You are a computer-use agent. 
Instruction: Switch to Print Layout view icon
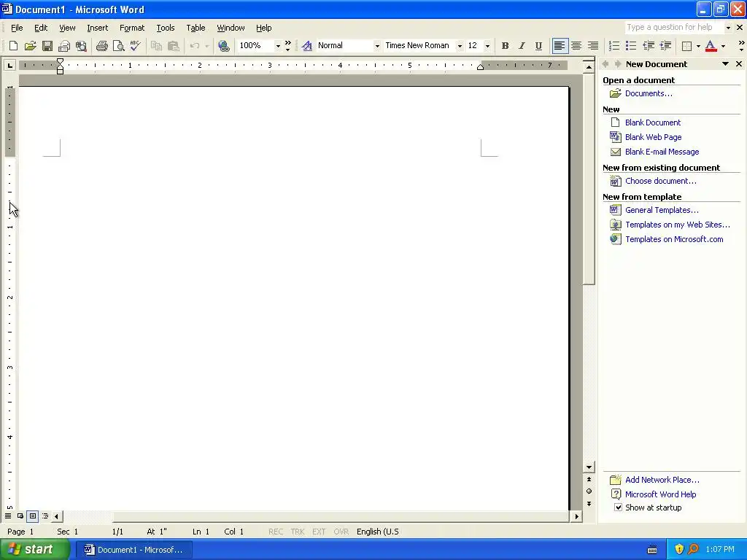point(32,516)
